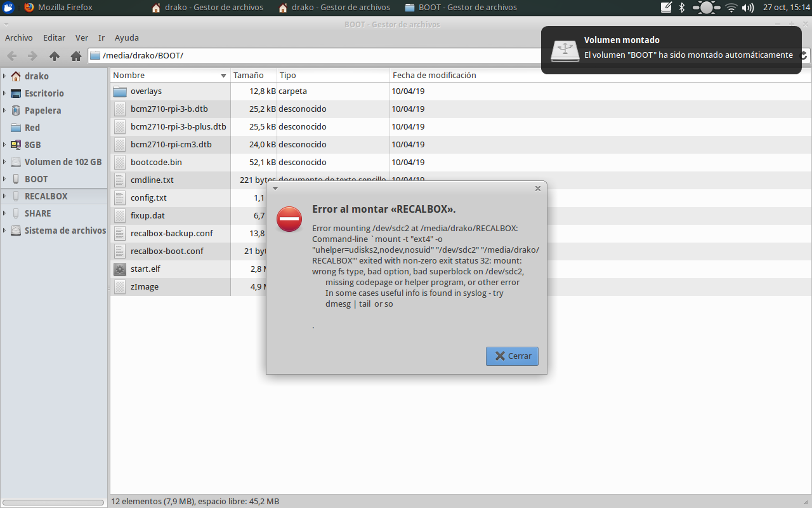Image resolution: width=812 pixels, height=508 pixels.
Task: Open the Editar menu
Action: [54, 38]
